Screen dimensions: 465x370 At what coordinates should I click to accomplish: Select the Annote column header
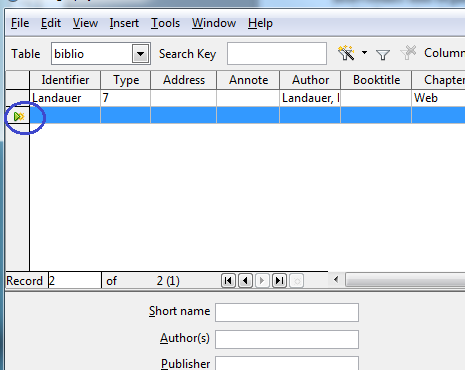248,80
